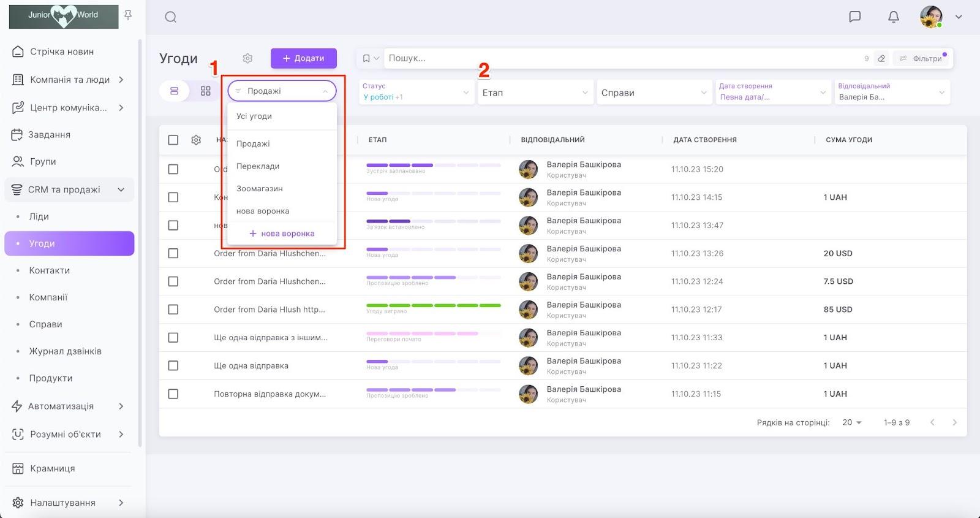Toggle the select-all checkbox in table header
Viewport: 980px width, 518px height.
coord(173,140)
